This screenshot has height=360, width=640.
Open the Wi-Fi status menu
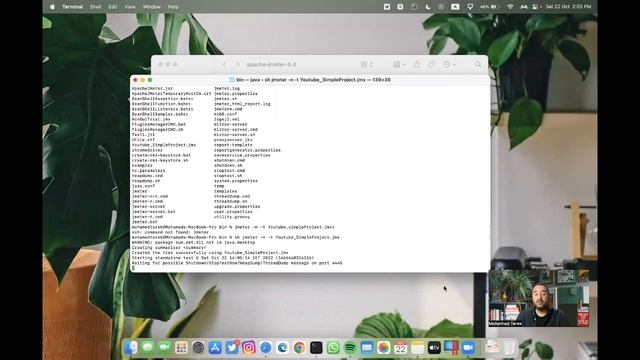(510, 7)
